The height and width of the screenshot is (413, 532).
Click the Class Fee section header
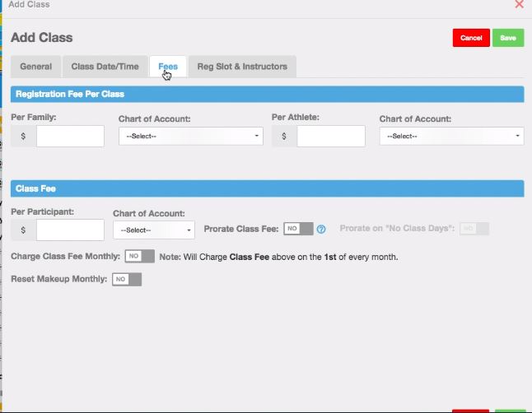pos(267,188)
